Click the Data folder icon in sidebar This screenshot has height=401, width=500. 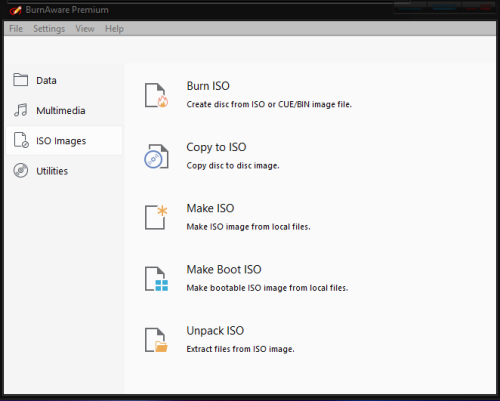point(21,80)
